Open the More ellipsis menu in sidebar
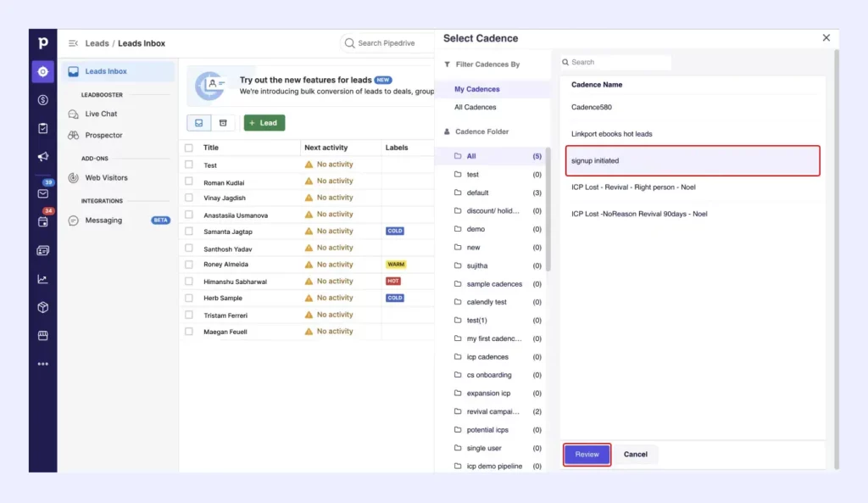 (42, 364)
